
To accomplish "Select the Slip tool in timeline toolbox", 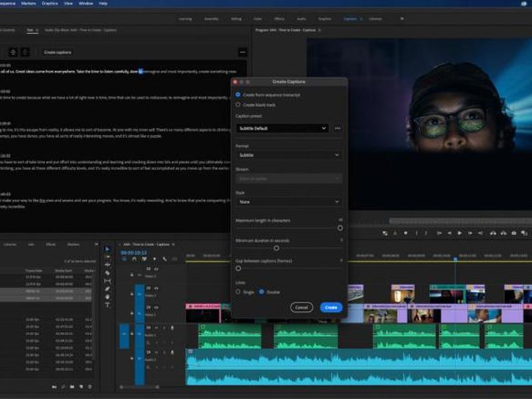I will (x=108, y=281).
